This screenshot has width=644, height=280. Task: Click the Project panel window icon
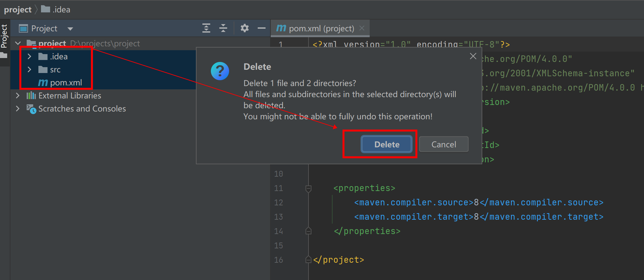[23, 29]
